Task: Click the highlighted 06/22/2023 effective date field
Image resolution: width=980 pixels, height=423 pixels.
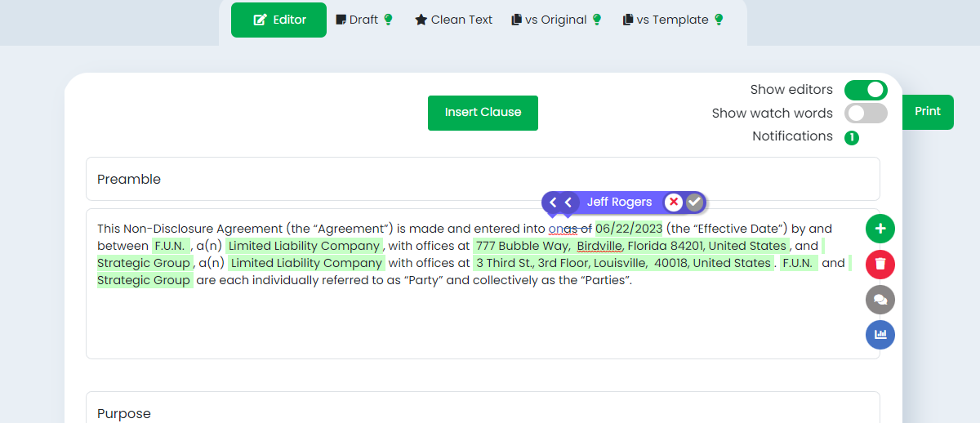Action: [x=629, y=229]
